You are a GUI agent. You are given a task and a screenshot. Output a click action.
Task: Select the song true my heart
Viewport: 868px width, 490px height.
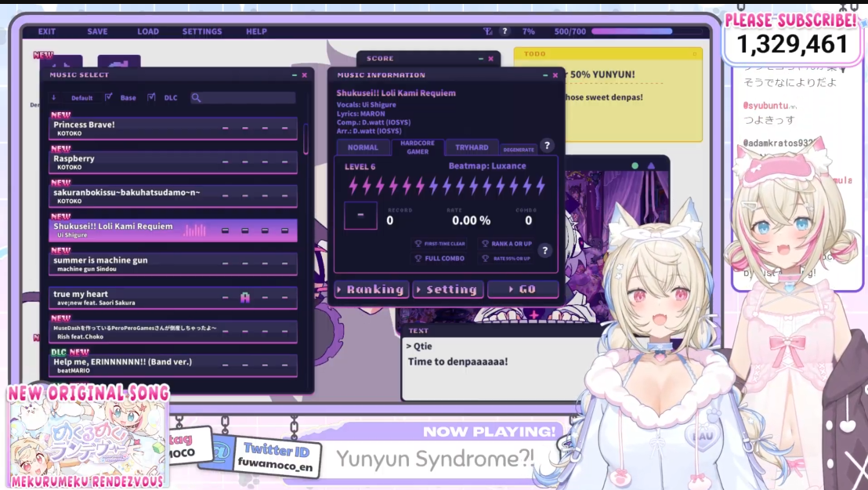172,298
